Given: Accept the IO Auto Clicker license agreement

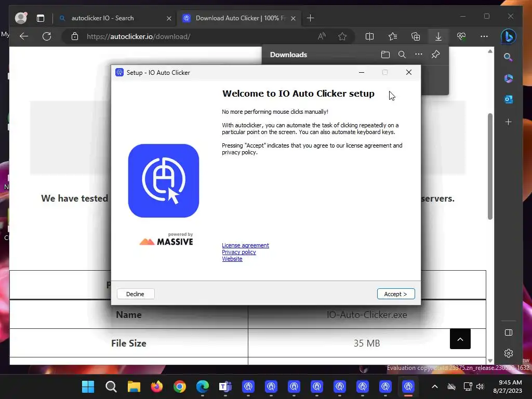Looking at the screenshot, I should 395,294.
